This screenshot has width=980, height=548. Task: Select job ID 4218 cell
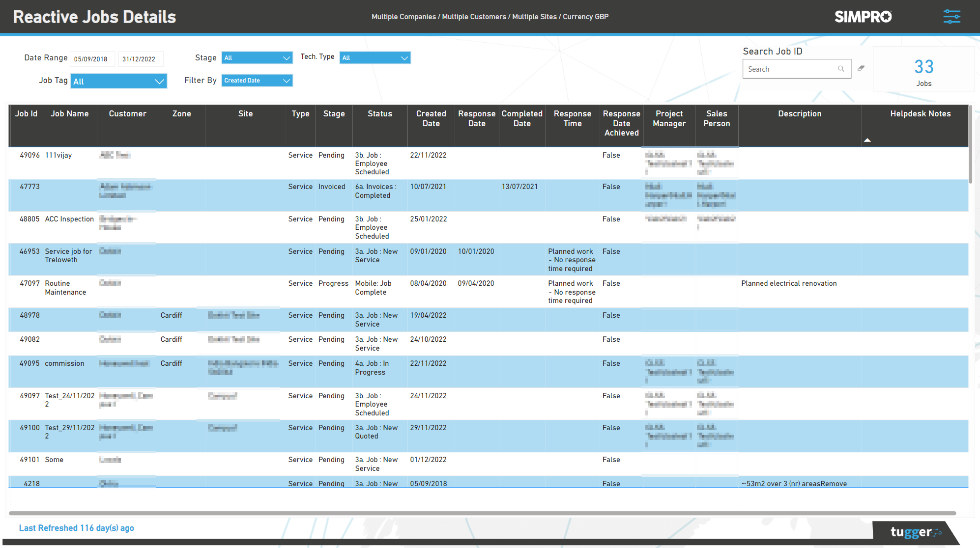[32, 484]
